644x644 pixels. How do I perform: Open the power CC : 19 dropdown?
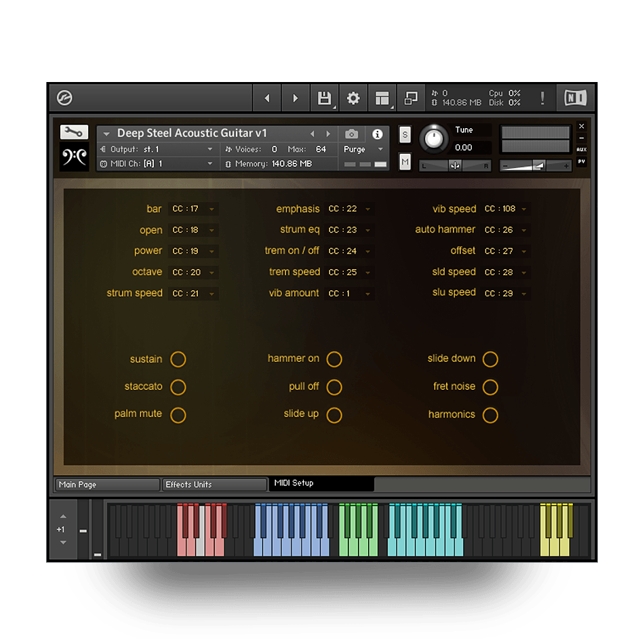click(193, 251)
